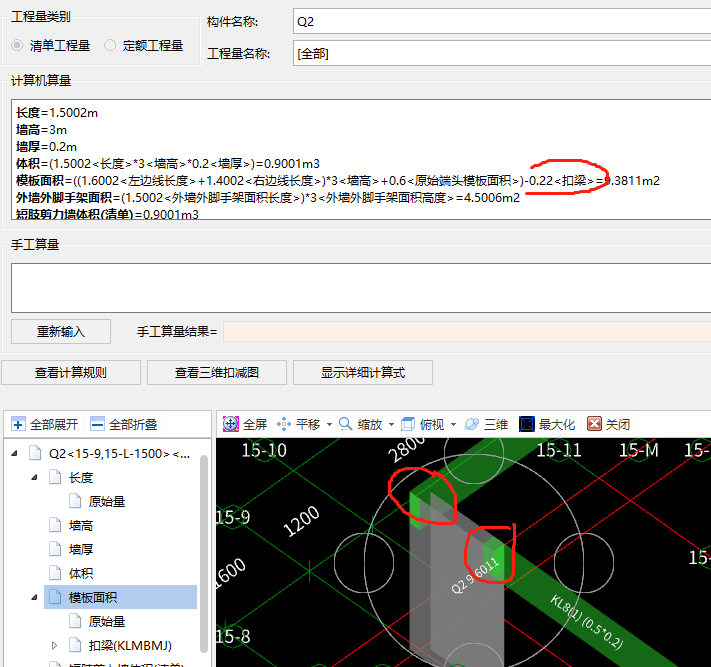Click 显示详细计算式 button
The image size is (711, 667).
pyautogui.click(x=363, y=373)
